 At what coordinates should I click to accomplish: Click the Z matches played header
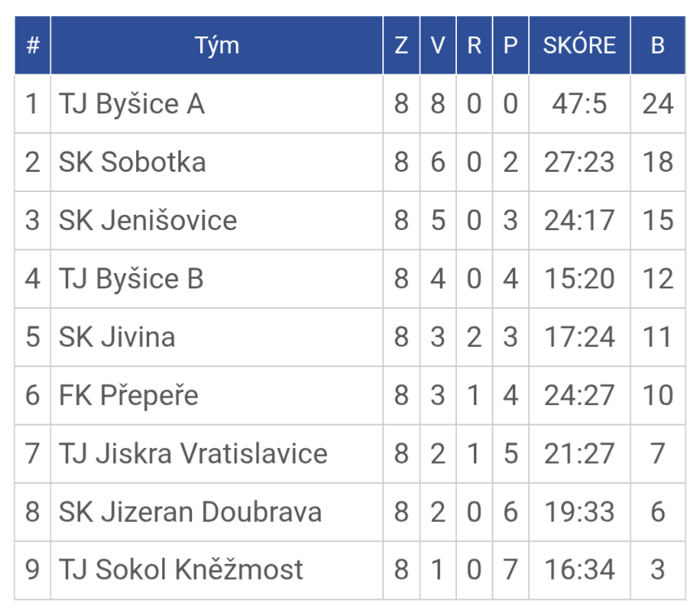(x=401, y=45)
